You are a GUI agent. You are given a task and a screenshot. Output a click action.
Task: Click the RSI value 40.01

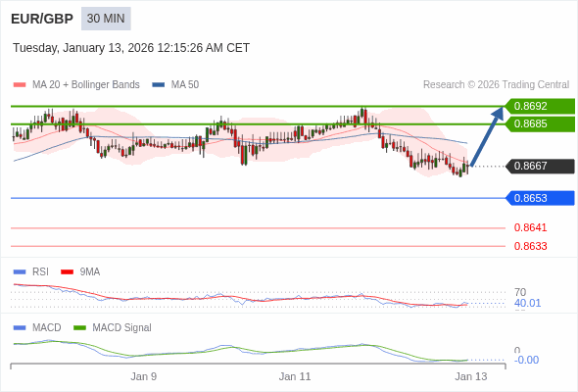tap(527, 303)
